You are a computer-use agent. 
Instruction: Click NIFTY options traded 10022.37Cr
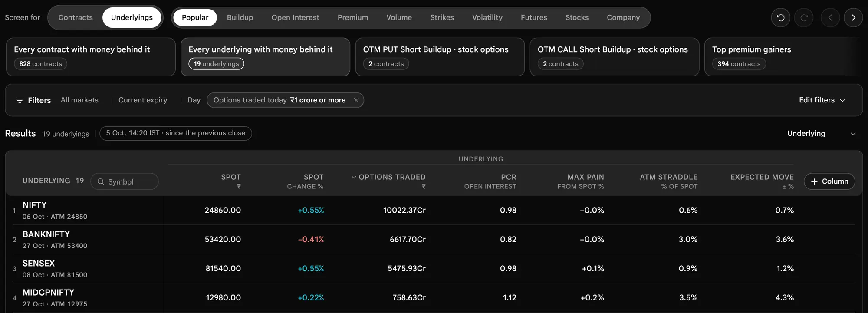coord(404,211)
